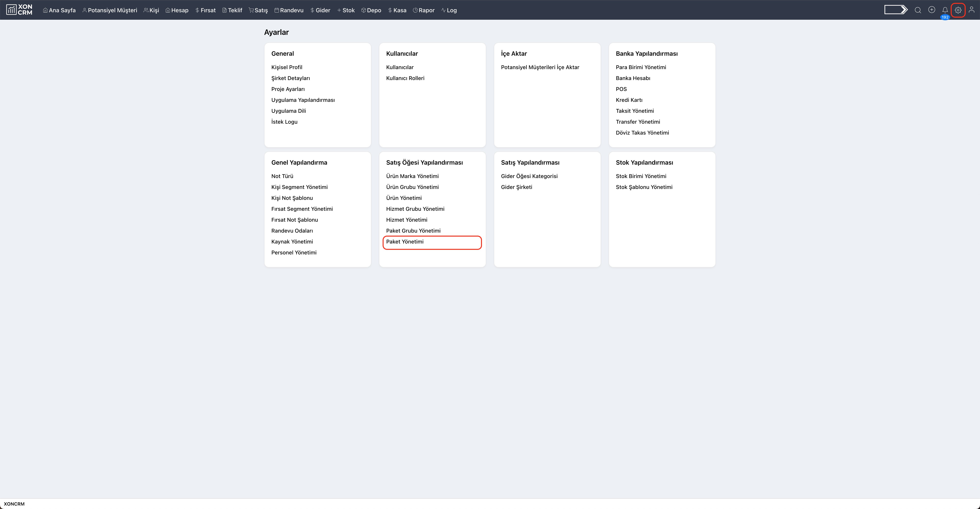This screenshot has height=509, width=980.
Task: Click the arrow-shaped box in the top bar
Action: pyautogui.click(x=896, y=10)
